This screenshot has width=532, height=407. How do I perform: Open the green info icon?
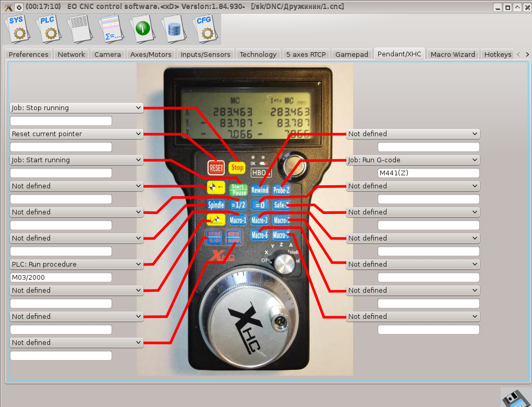click(142, 29)
